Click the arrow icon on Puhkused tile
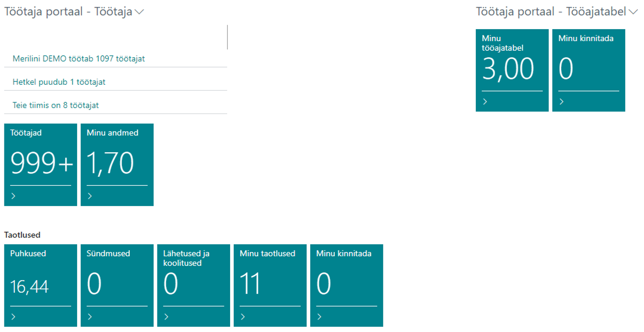Image resolution: width=644 pixels, height=332 pixels. click(14, 317)
